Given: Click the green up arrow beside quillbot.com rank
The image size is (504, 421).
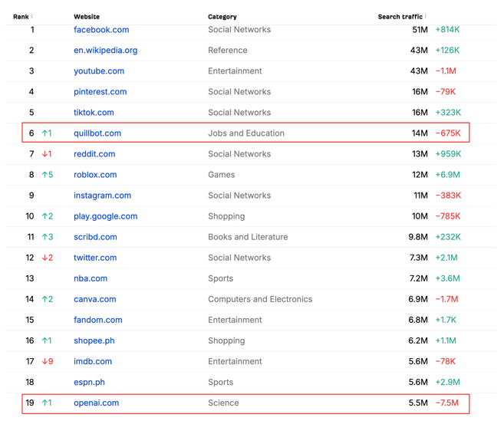Looking at the screenshot, I should (x=44, y=133).
